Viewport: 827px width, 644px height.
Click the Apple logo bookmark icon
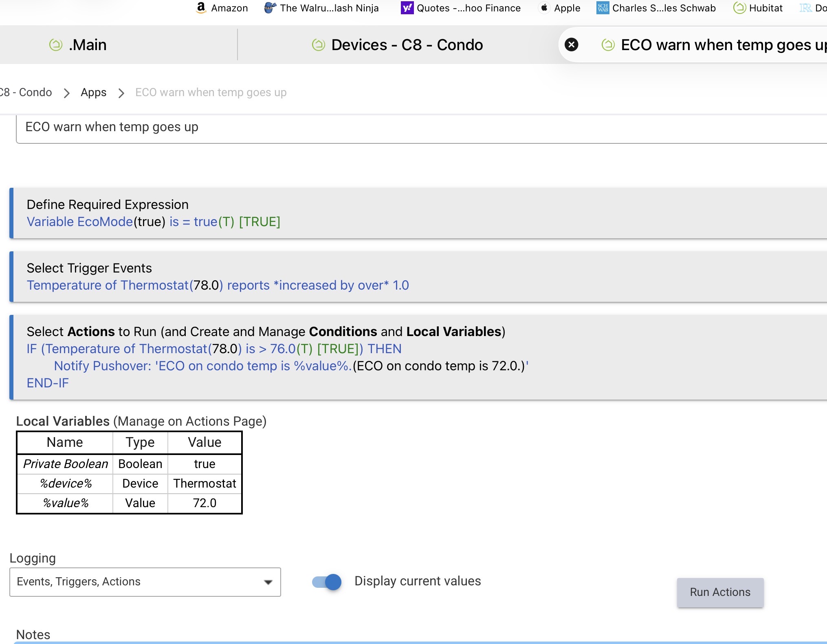(544, 8)
